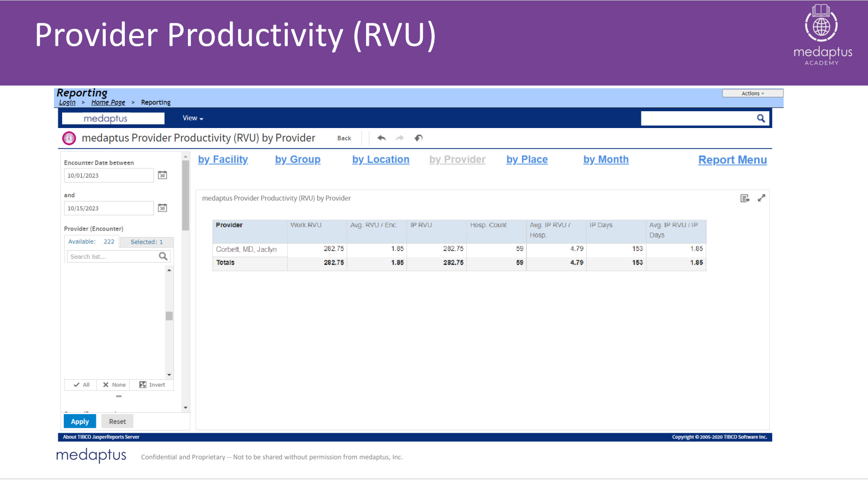Viewport: 868px width, 480px height.
Task: Click the top search input box
Action: click(x=698, y=118)
